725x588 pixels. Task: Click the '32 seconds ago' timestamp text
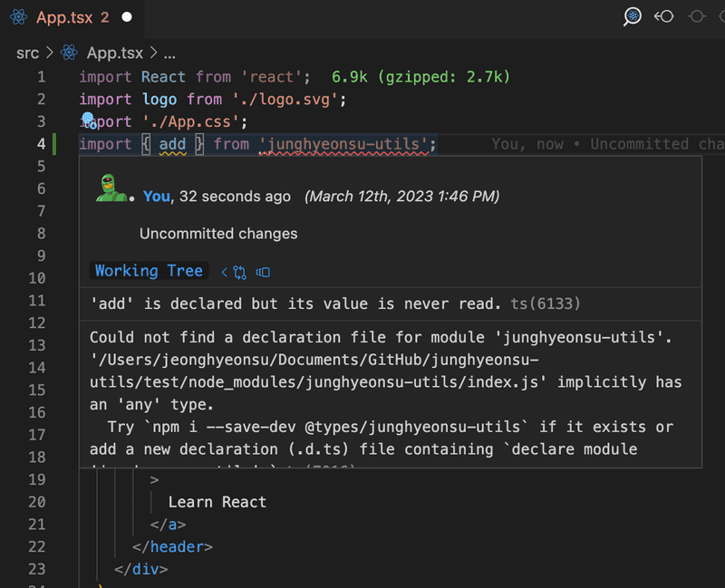click(x=235, y=197)
